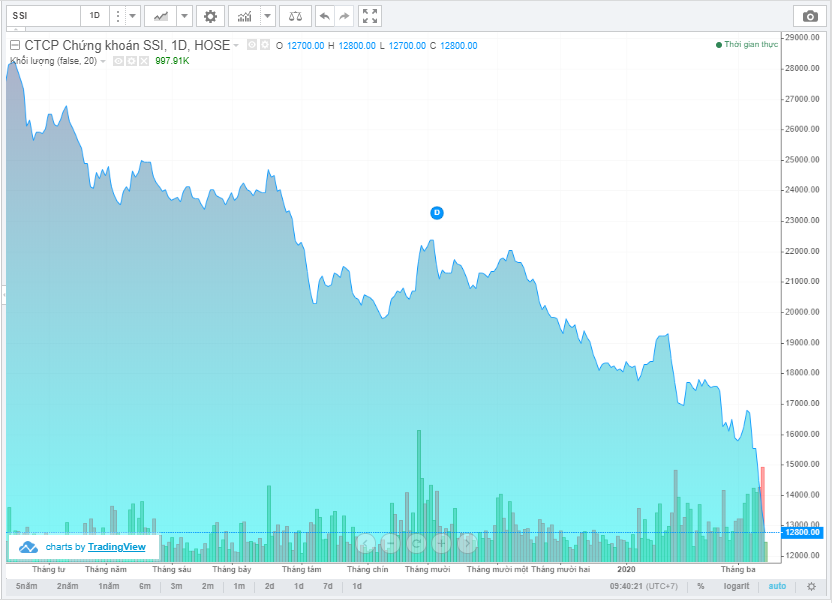The width and height of the screenshot is (833, 603).
Task: Click the 29000.00 price axis label
Action: click(803, 37)
